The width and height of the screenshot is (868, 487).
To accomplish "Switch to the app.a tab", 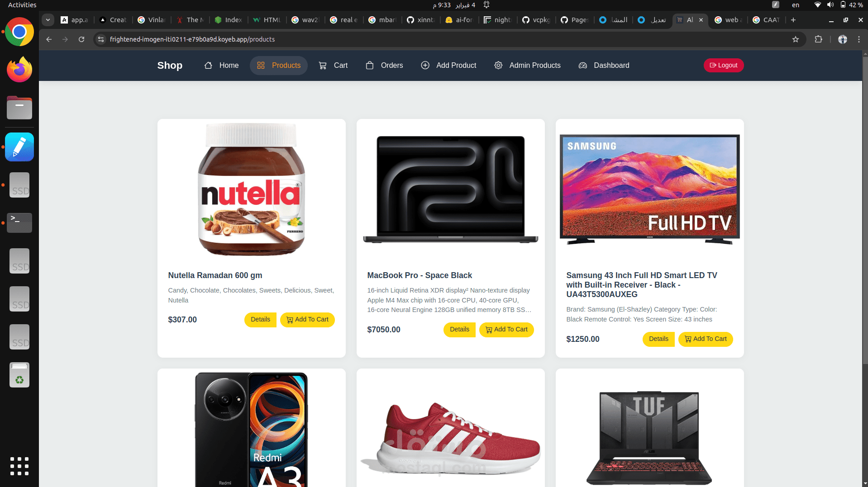I will 75,20.
